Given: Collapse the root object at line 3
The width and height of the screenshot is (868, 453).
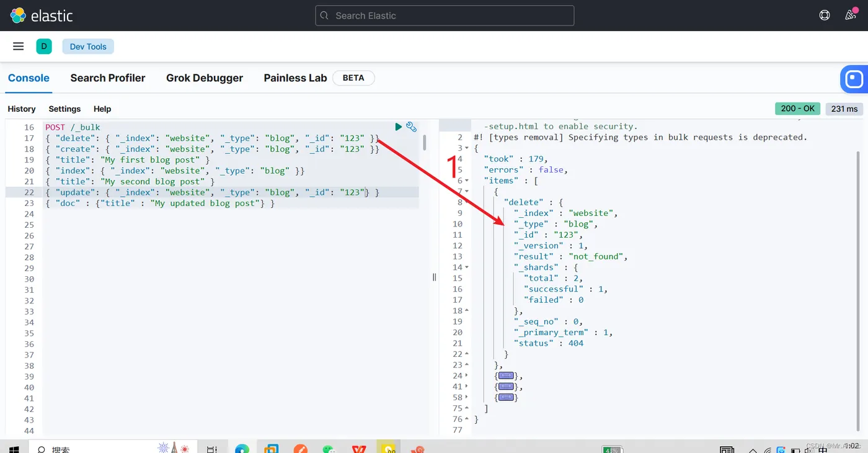Looking at the screenshot, I should point(467,148).
